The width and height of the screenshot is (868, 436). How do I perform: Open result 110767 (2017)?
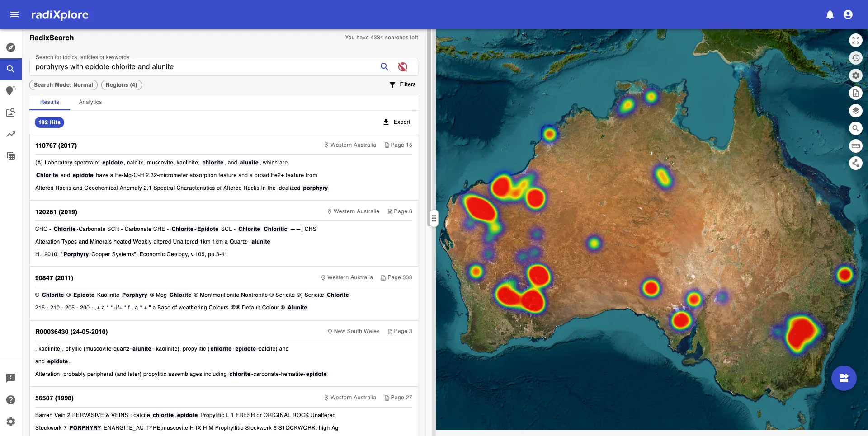point(56,145)
